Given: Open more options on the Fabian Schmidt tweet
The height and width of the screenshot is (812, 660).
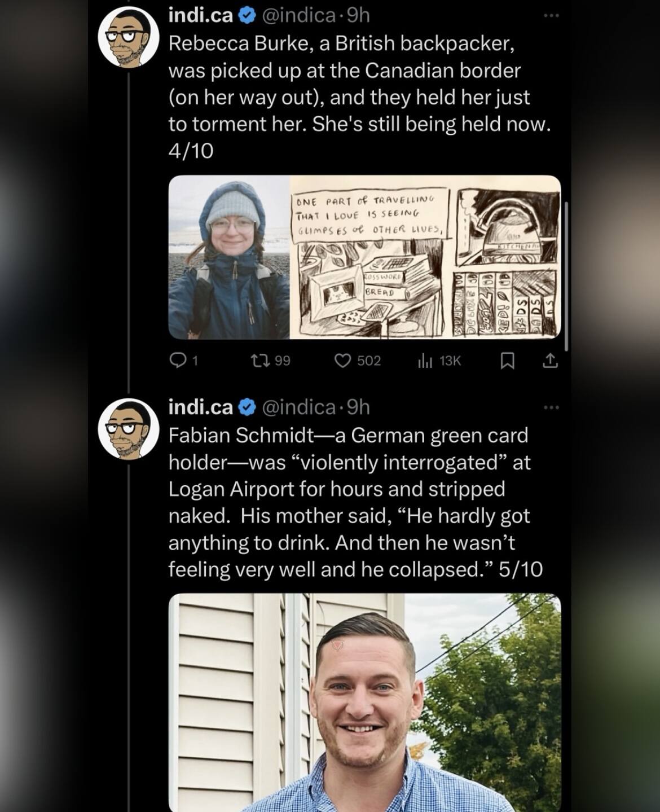Looking at the screenshot, I should [551, 407].
